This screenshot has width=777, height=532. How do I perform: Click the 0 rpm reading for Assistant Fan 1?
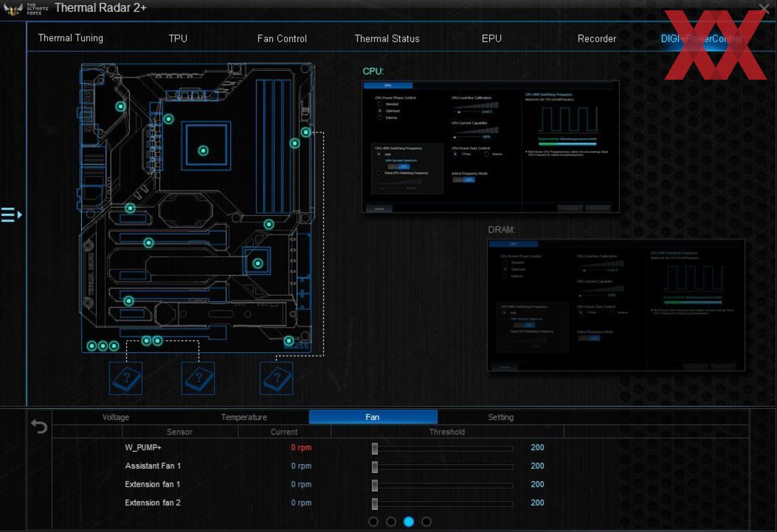[301, 466]
